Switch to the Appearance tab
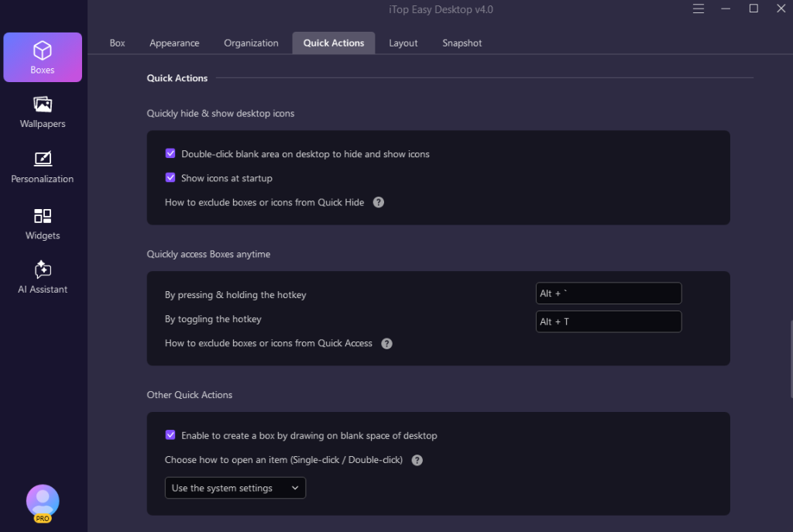Screen dimensions: 793x532 pyautogui.click(x=174, y=43)
